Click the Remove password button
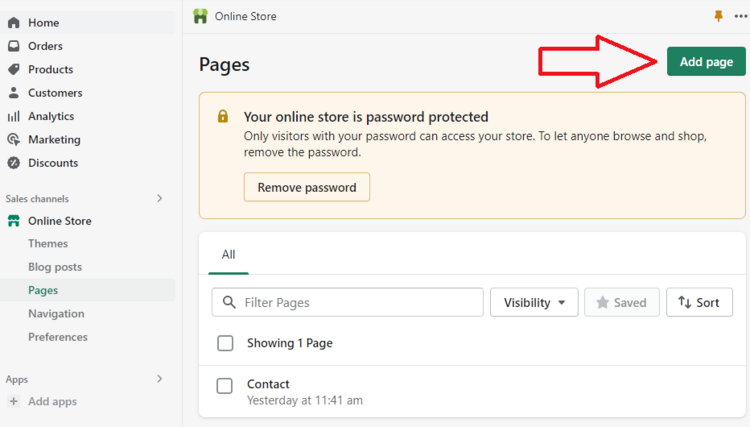750x427 pixels. click(307, 187)
